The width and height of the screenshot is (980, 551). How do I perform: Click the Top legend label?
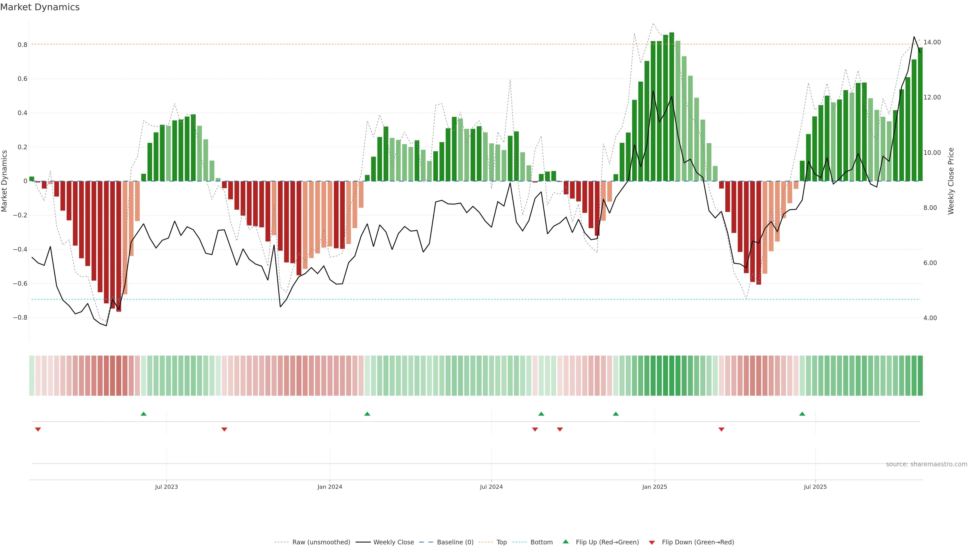coord(501,542)
